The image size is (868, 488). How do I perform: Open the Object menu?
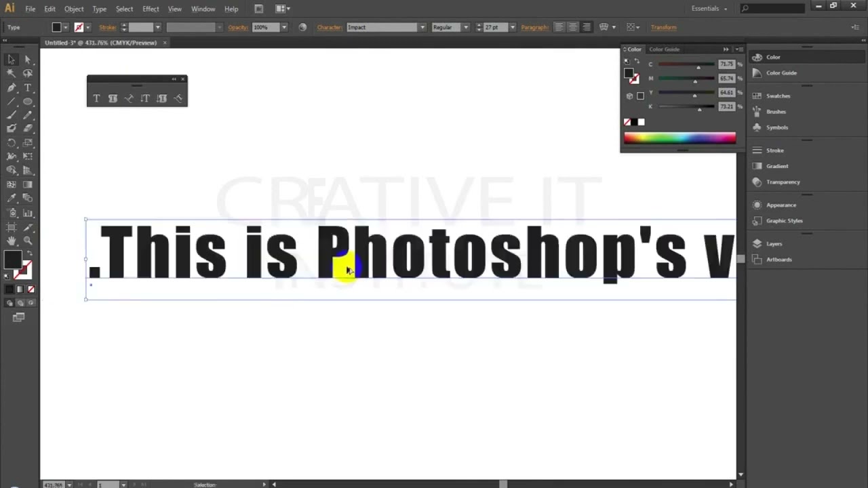(x=74, y=9)
